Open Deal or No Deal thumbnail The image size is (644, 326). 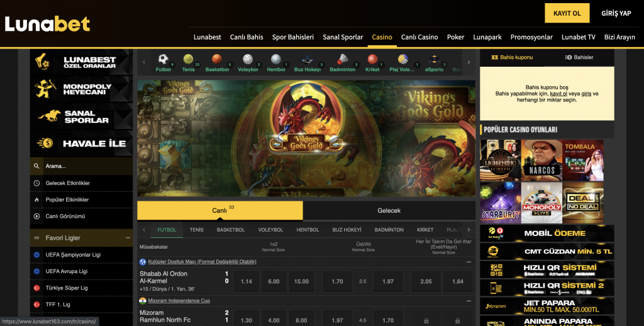tap(583, 203)
